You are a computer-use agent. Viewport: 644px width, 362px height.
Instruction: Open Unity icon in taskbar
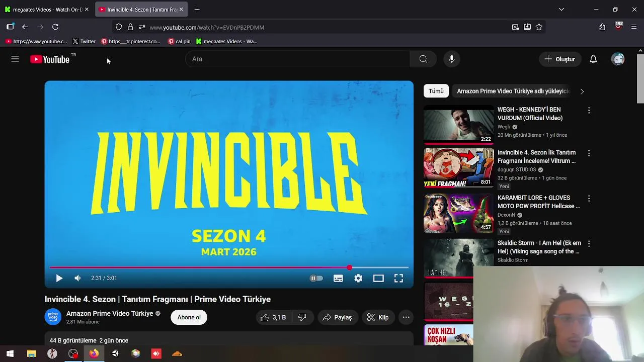(x=115, y=353)
